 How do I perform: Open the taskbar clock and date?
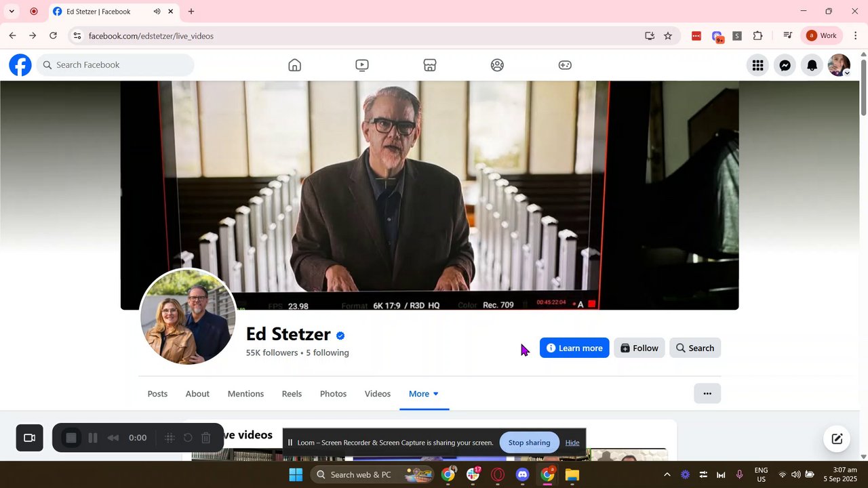[840, 474]
